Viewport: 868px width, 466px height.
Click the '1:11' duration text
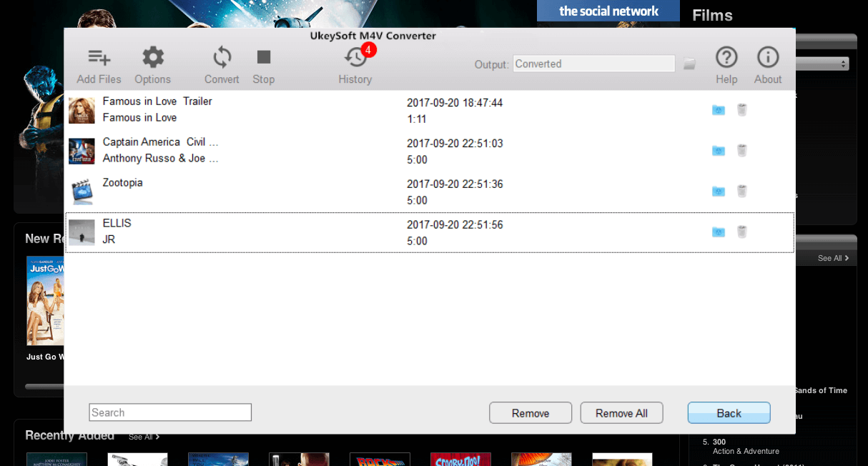coord(417,119)
